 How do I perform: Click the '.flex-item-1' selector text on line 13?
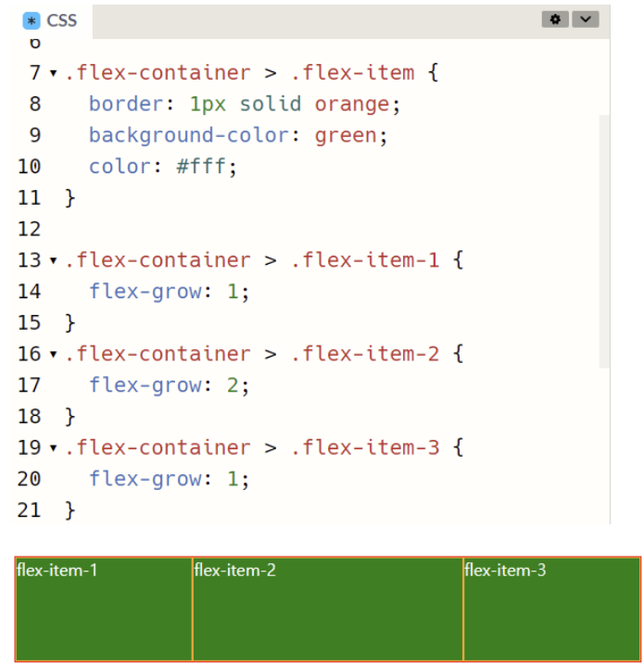click(365, 260)
